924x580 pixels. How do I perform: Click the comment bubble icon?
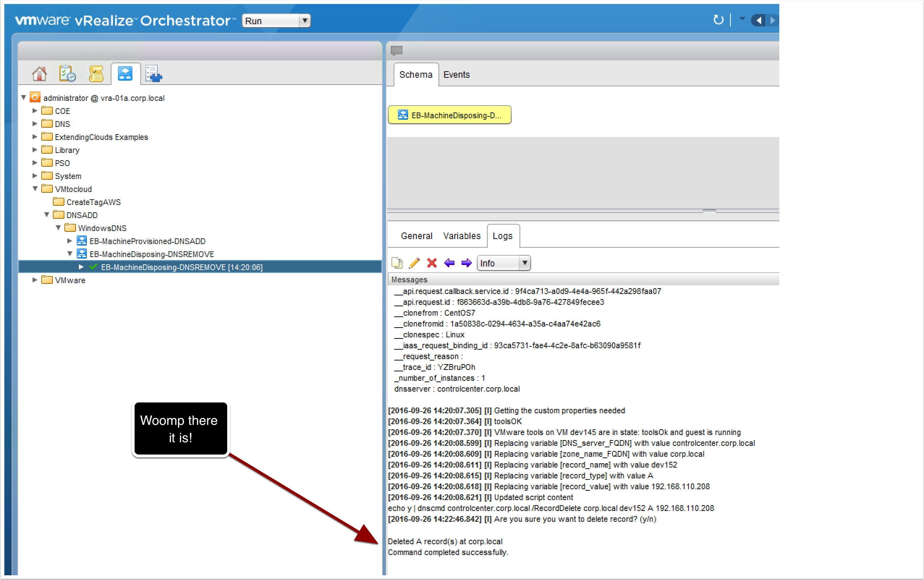pos(397,51)
